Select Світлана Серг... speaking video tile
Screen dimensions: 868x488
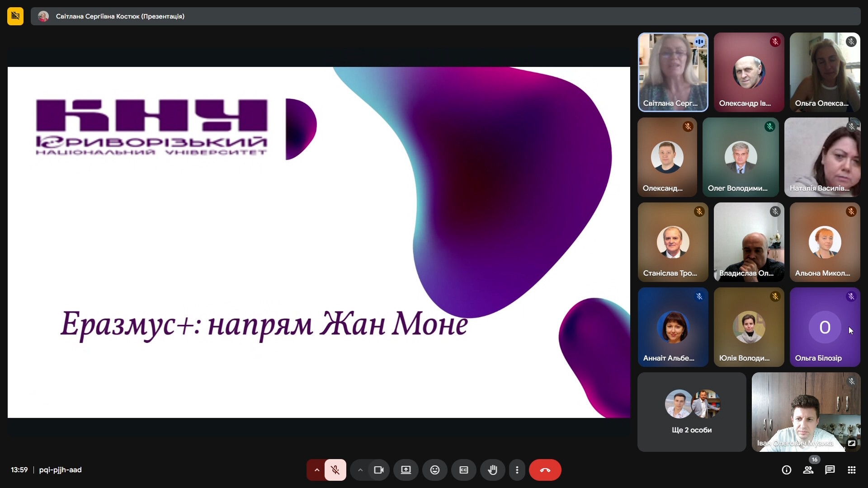pyautogui.click(x=673, y=72)
